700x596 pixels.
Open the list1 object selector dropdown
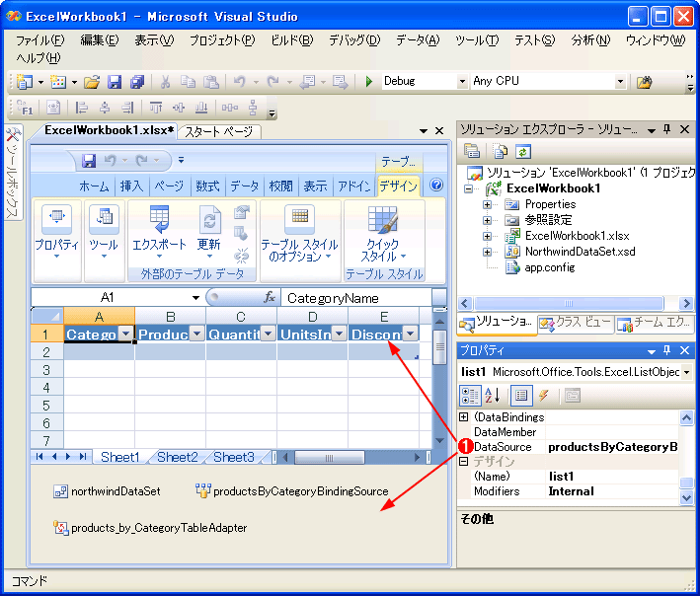point(686,372)
